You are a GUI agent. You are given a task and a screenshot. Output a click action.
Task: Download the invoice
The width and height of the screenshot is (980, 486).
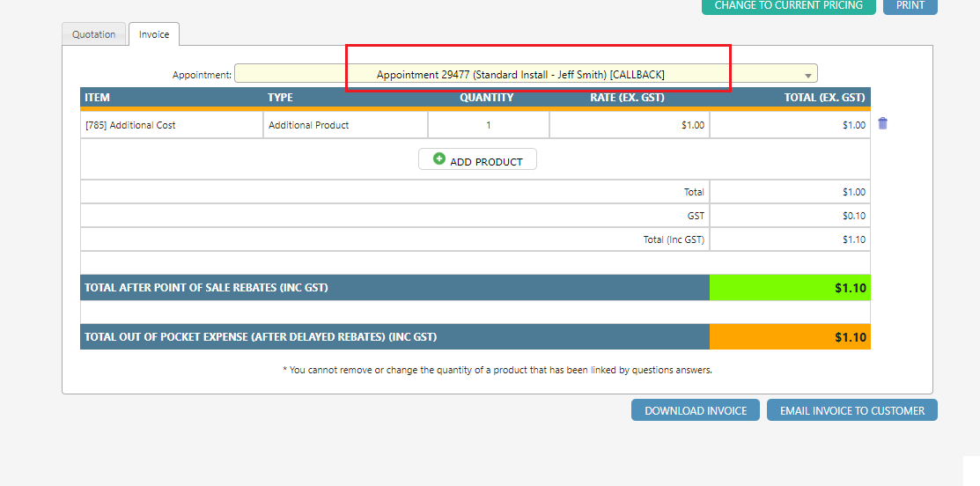click(695, 410)
